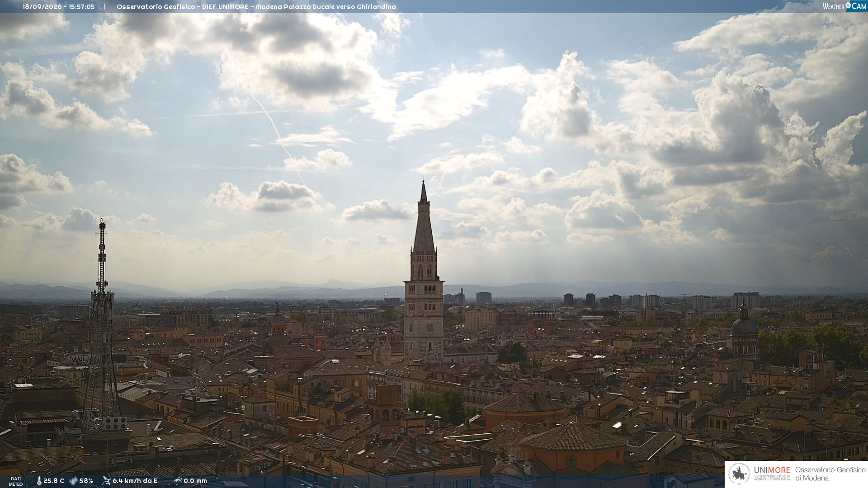Click the DATI METEO label

16,481
